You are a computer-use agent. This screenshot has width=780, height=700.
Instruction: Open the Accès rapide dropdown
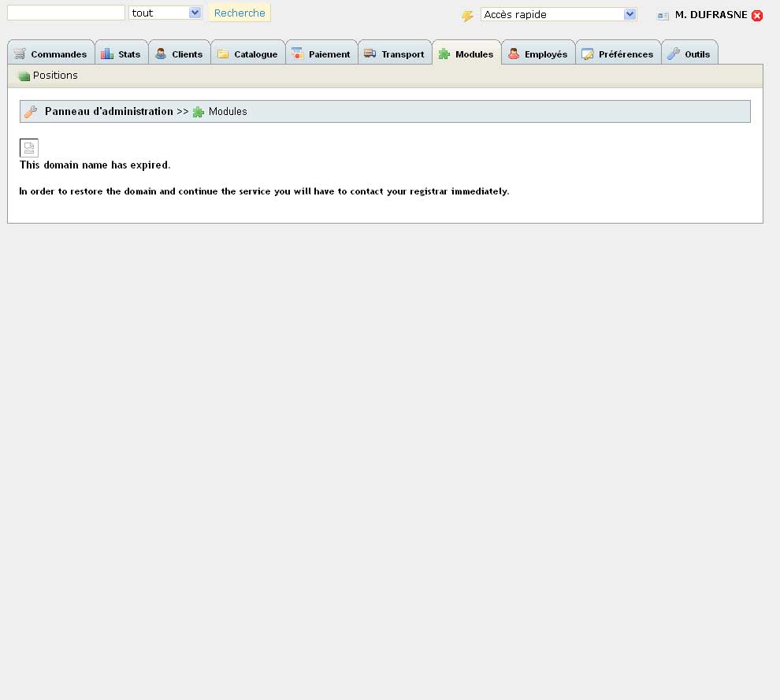coord(559,14)
